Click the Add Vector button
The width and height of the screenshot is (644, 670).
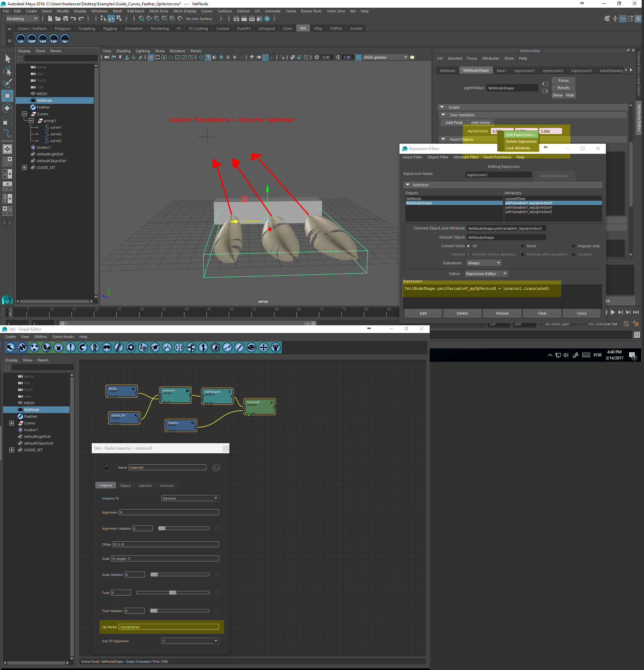pyautogui.click(x=480, y=123)
